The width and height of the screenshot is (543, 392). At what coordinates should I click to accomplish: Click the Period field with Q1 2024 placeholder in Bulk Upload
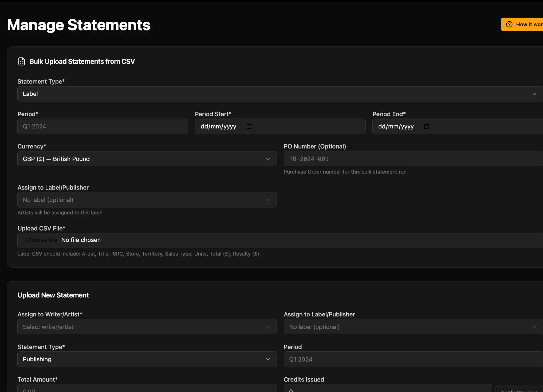(103, 126)
